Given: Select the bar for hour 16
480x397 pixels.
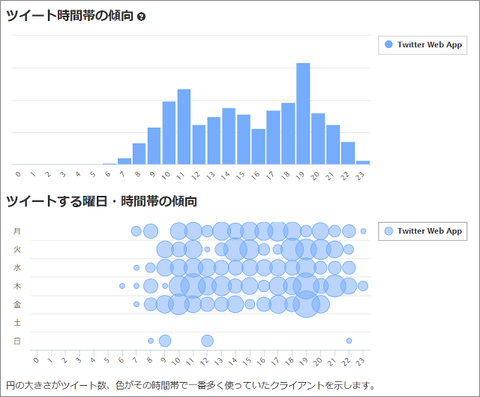Looking at the screenshot, I should pyautogui.click(x=258, y=147).
